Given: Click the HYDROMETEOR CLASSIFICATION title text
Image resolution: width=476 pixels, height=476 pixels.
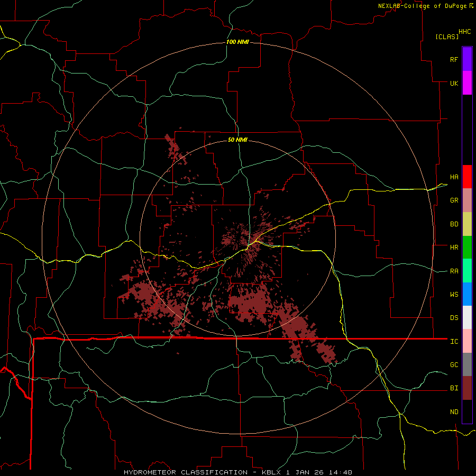Looking at the screenshot, I should click(x=186, y=472).
